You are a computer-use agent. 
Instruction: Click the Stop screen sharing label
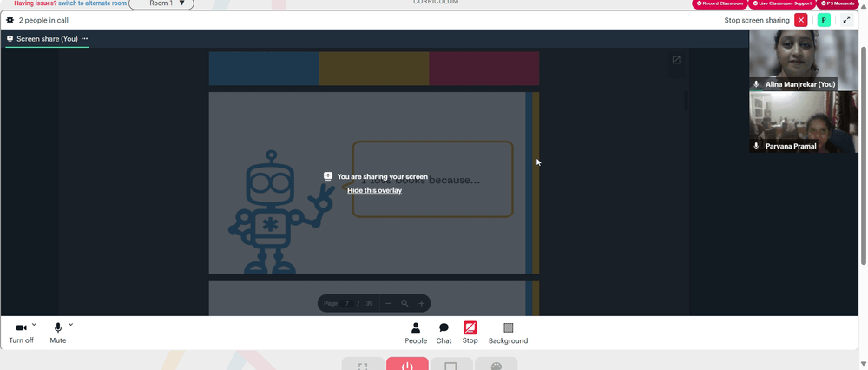tap(757, 21)
